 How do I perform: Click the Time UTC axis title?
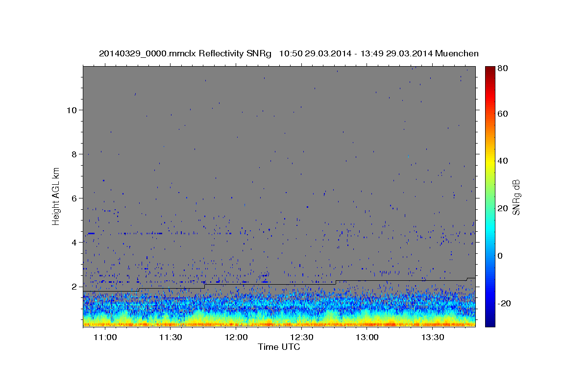(279, 347)
